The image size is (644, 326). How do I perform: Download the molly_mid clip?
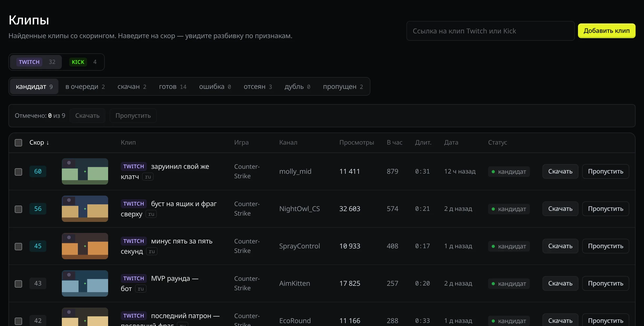tap(560, 171)
